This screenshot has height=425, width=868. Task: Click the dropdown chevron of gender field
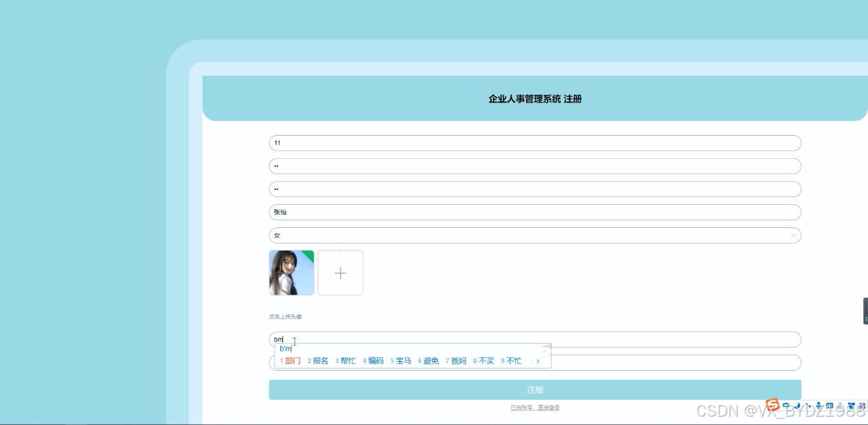pyautogui.click(x=794, y=235)
